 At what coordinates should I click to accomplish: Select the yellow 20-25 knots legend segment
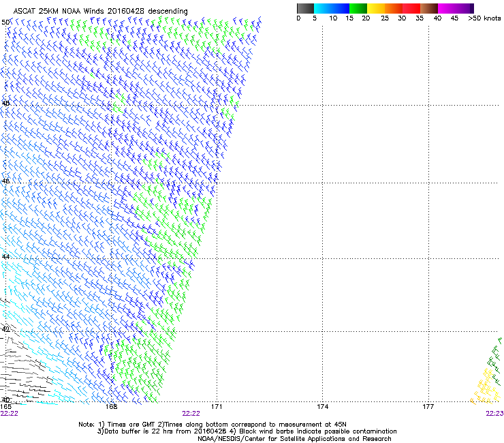pyautogui.click(x=376, y=8)
